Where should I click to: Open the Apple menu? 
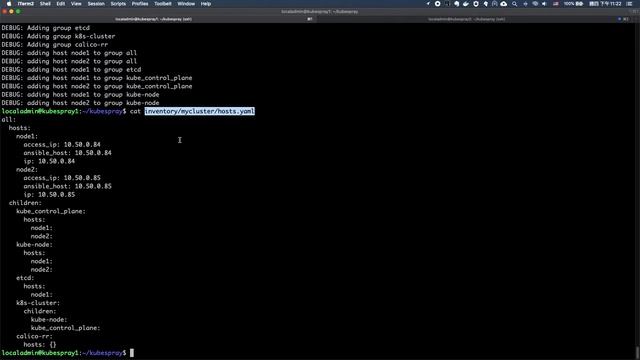[9, 4]
